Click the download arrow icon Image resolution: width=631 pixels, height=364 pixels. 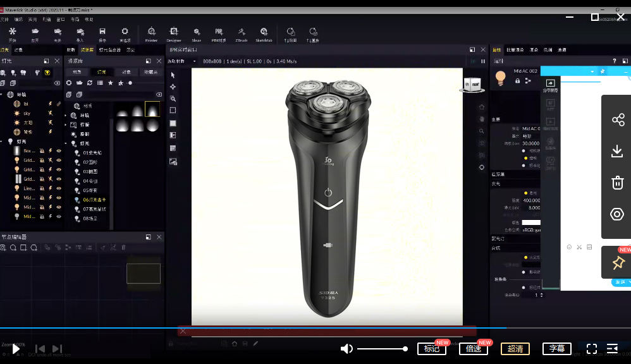(617, 151)
